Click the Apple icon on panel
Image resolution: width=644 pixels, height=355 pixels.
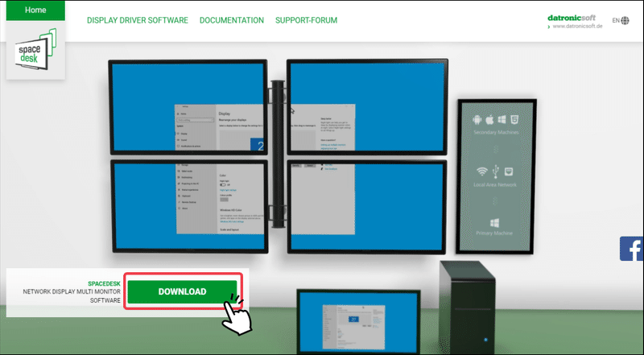(489, 120)
